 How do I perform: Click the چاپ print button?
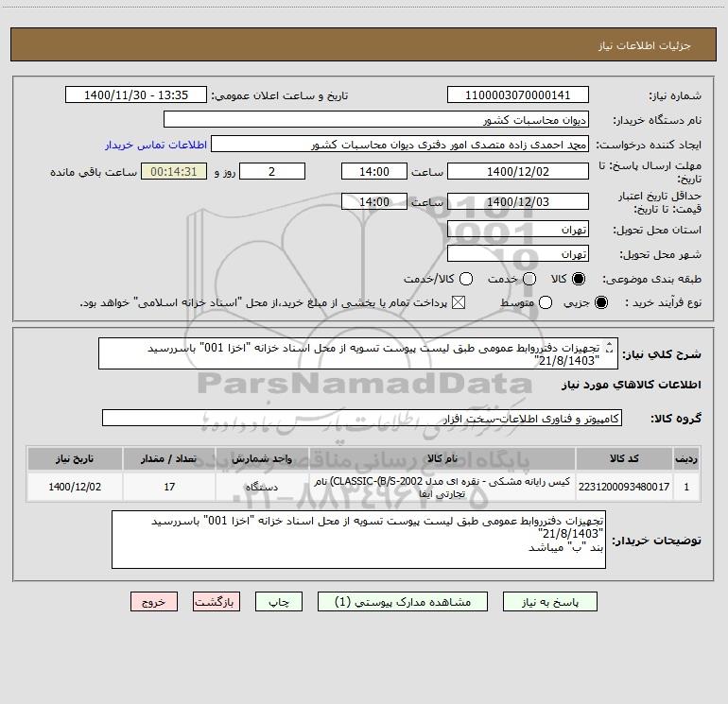tap(279, 602)
